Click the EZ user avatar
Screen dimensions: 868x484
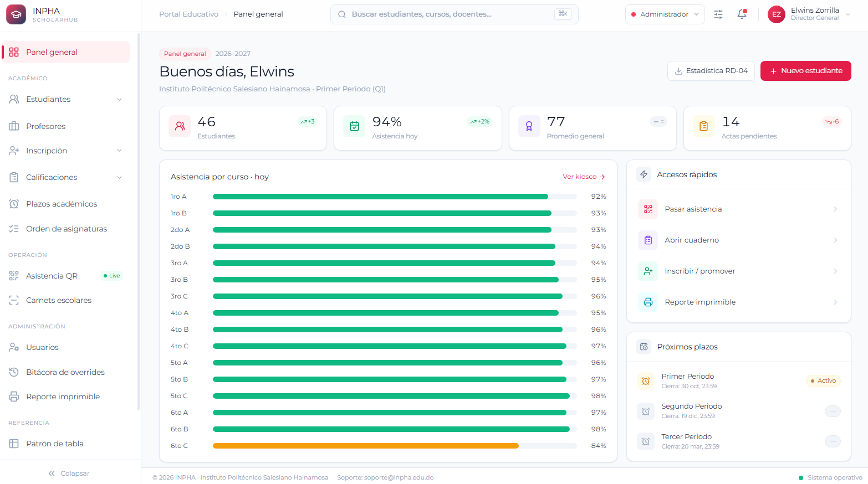(x=777, y=14)
